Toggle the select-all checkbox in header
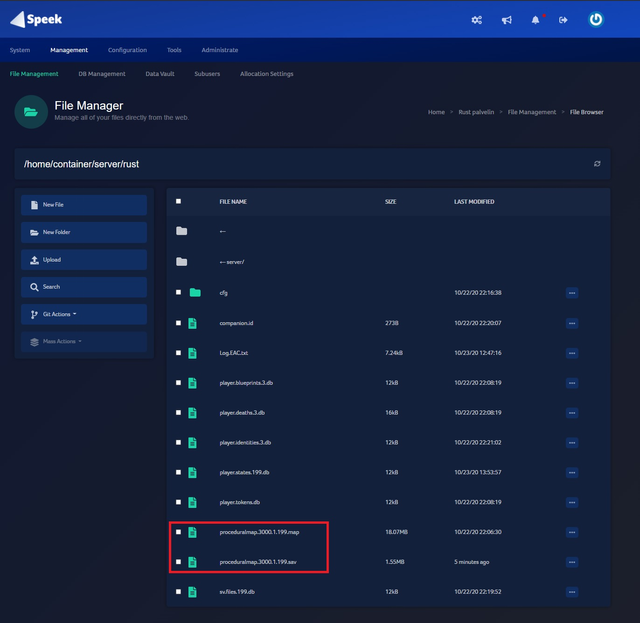Viewport: 640px width, 623px height. (178, 201)
